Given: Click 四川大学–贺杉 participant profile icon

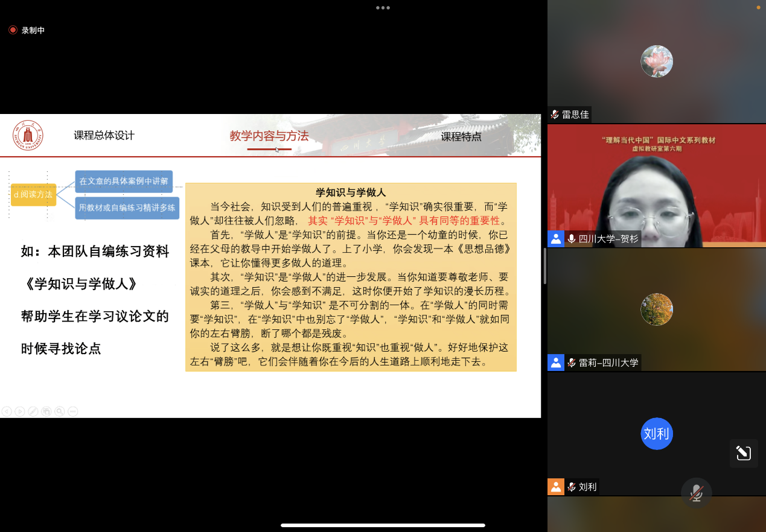Looking at the screenshot, I should pos(556,239).
